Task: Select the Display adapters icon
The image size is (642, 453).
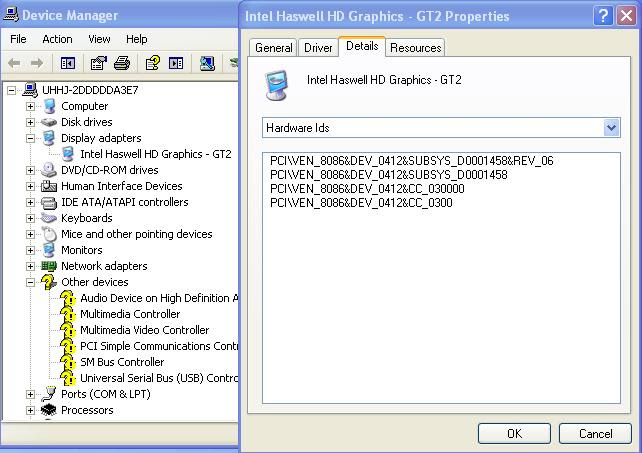Action: click(x=49, y=138)
